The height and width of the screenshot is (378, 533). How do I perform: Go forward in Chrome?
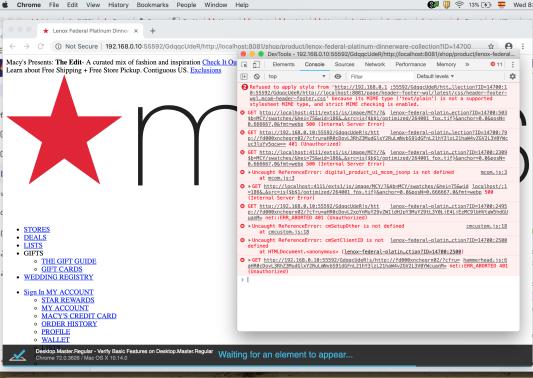tap(27, 46)
